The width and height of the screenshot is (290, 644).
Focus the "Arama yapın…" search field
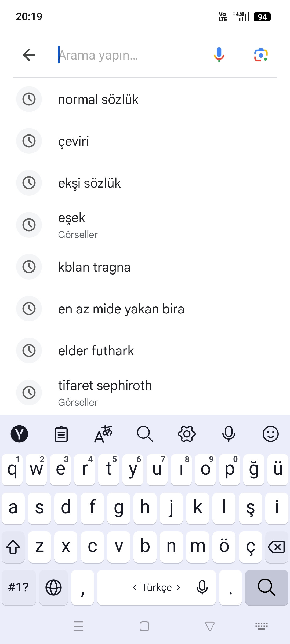(129, 55)
